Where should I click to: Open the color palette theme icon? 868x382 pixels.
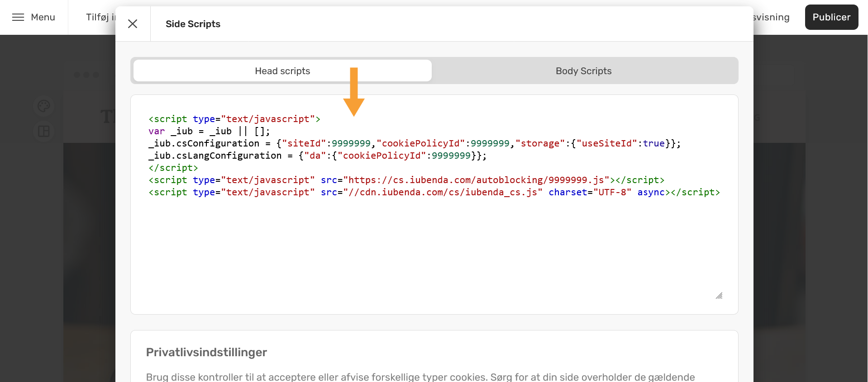(x=44, y=106)
